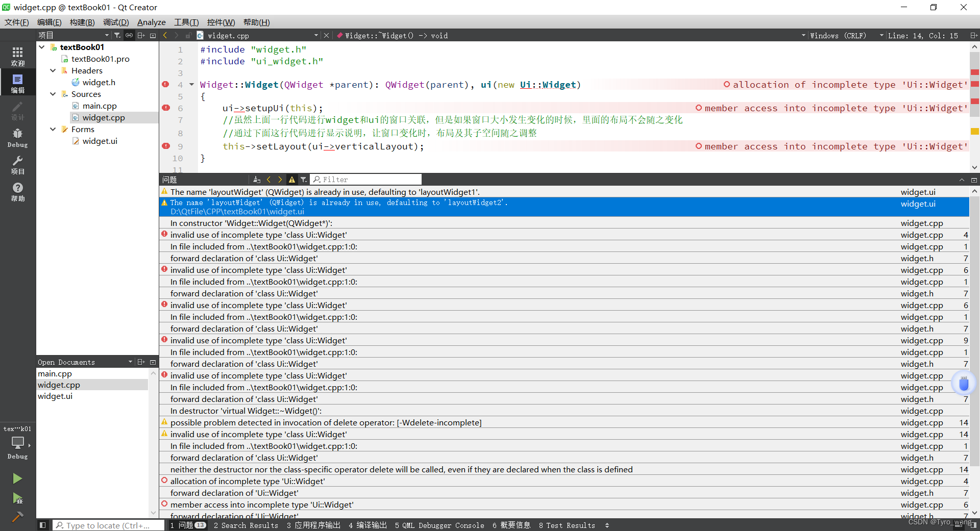Screen dimensions: 980x531
Task: Select widget.ui under Forms
Action: 100,141
